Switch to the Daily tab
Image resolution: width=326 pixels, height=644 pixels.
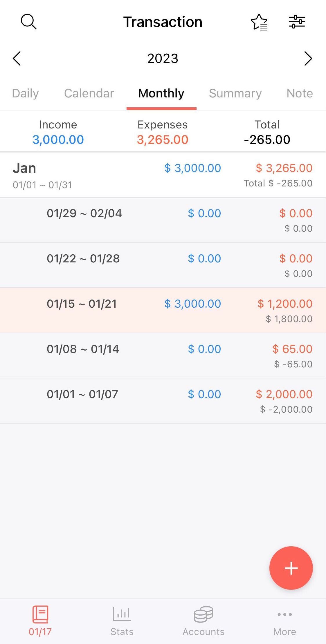(25, 93)
